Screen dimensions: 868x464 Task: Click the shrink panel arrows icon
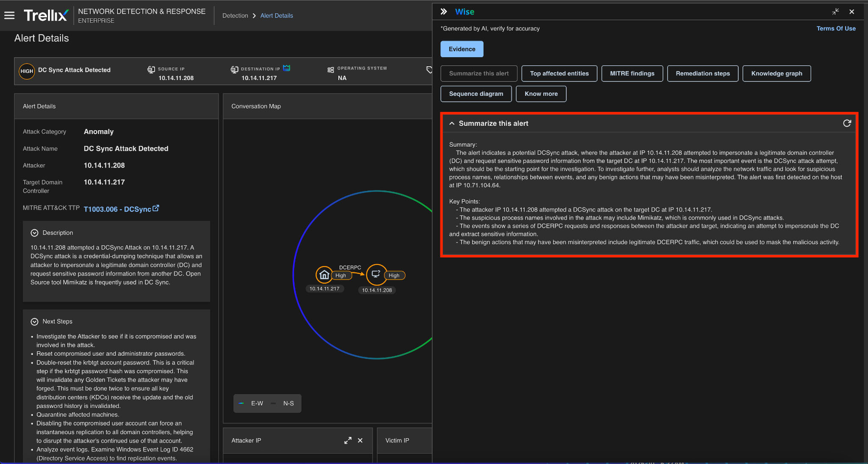coord(835,11)
